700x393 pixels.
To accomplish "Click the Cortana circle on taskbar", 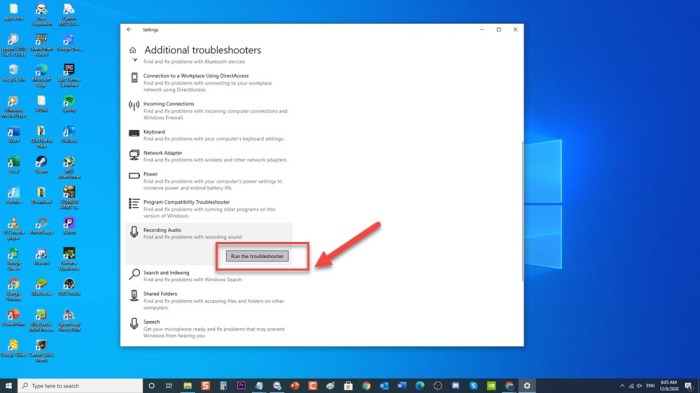I will coord(151,385).
